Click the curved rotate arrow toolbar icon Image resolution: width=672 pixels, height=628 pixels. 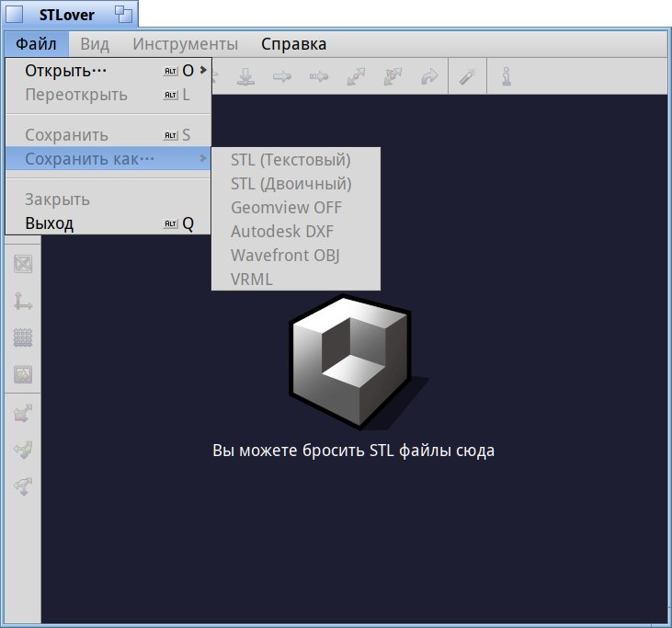429,76
